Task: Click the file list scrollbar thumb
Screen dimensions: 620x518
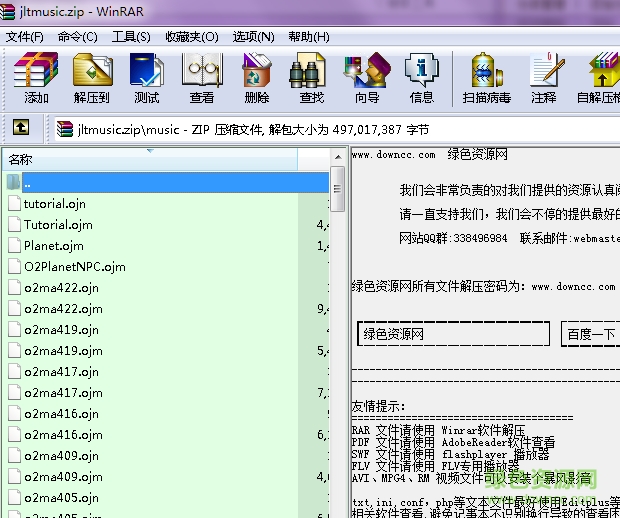Action: [337, 189]
